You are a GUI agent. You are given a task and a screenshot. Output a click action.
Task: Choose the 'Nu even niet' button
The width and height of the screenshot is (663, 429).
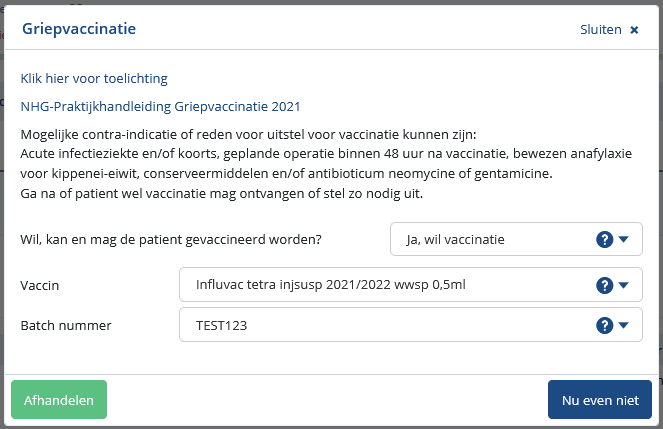(x=600, y=400)
